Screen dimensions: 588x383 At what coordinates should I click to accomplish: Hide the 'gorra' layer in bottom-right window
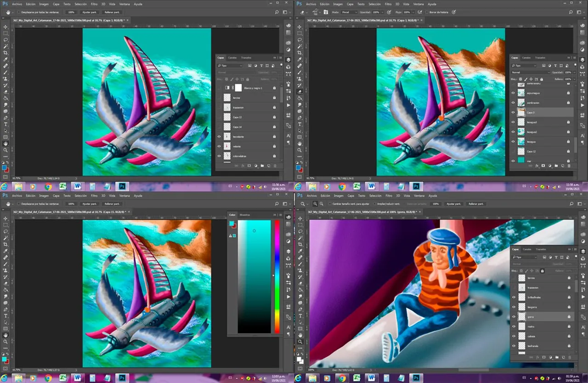point(514,316)
